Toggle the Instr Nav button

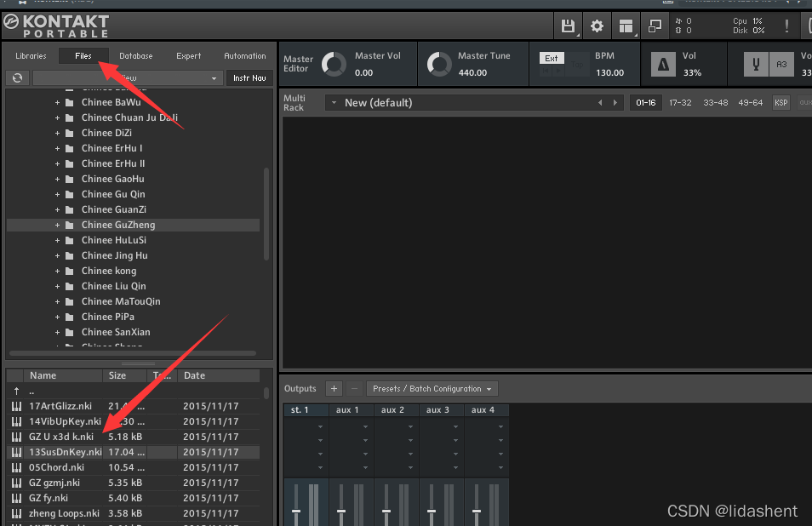pyautogui.click(x=249, y=77)
